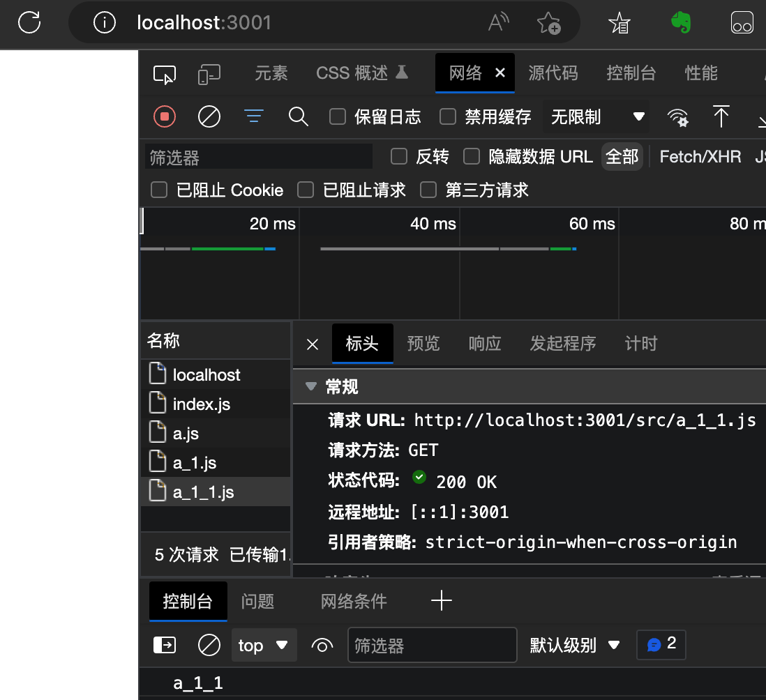This screenshot has height=700, width=766.
Task: Tick the 反转 filter checkbox
Action: click(x=399, y=157)
